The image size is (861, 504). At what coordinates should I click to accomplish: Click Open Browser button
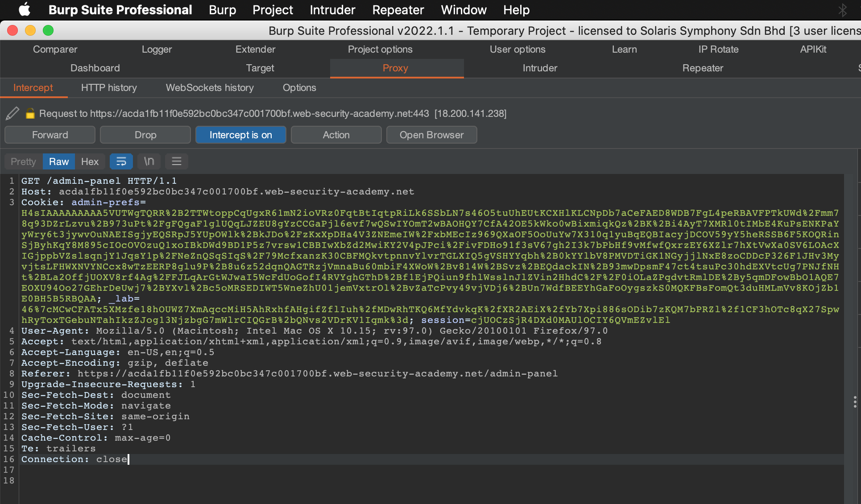[x=432, y=135]
